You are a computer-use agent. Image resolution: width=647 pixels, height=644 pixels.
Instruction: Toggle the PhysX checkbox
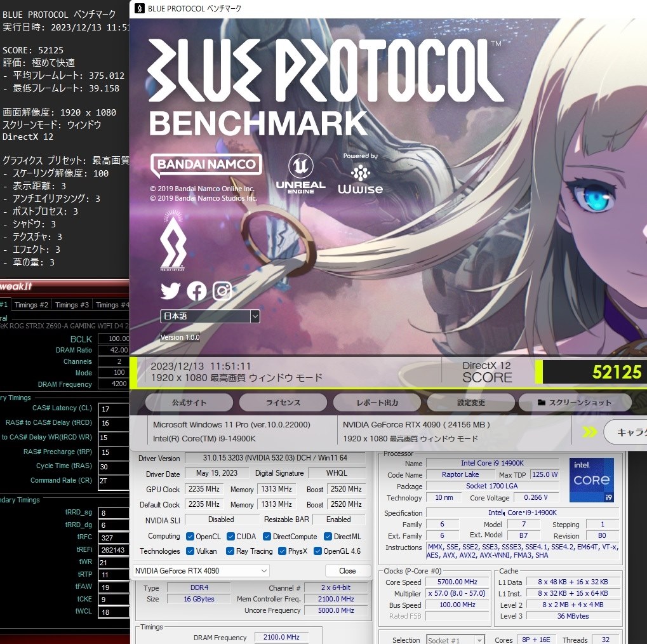click(283, 551)
